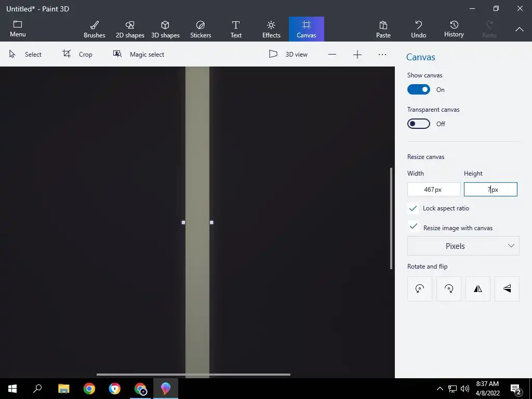The image size is (532, 399).
Task: Flip canvas horizontally
Action: click(x=478, y=289)
